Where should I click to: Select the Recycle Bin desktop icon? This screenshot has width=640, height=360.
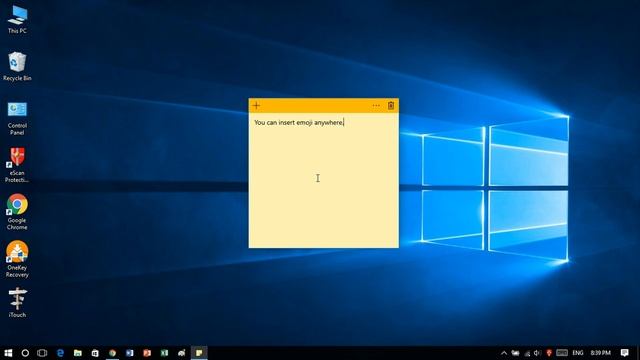pos(17,67)
